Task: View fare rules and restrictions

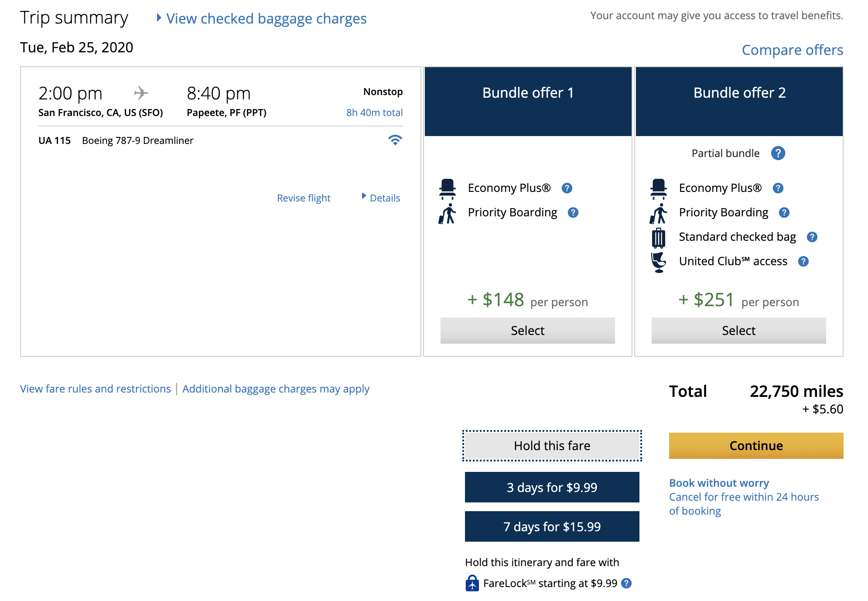Action: [x=96, y=389]
